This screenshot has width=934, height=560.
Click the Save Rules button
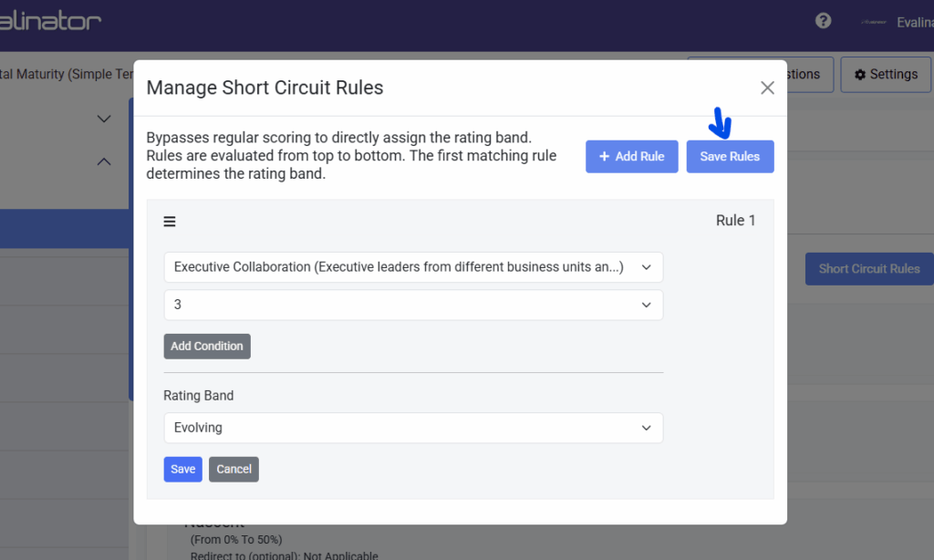pyautogui.click(x=730, y=157)
